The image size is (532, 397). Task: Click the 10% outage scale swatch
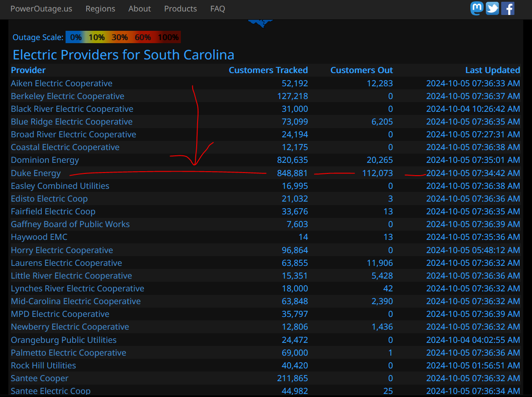pyautogui.click(x=97, y=37)
